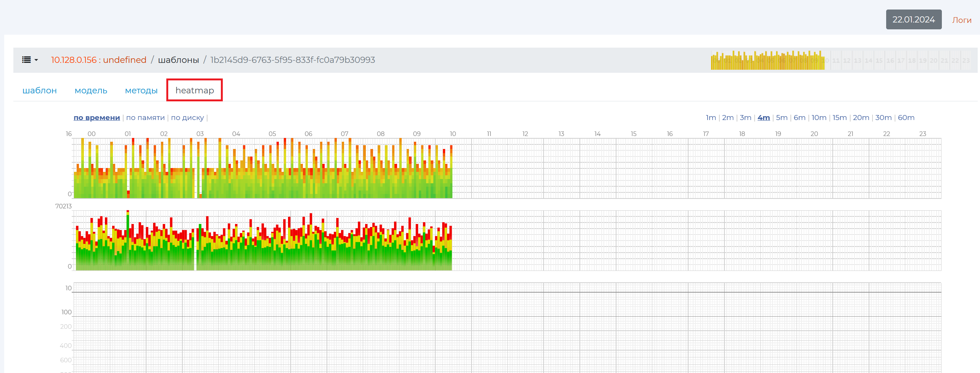Viewport: 980px width, 373px height.
Task: Sort heatmap по времени
Action: pos(97,118)
